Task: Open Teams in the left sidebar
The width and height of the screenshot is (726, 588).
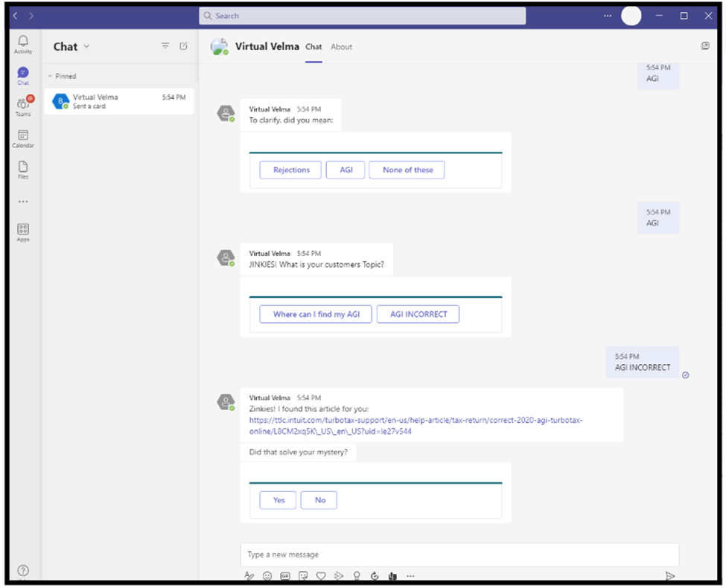Action: pyautogui.click(x=23, y=106)
